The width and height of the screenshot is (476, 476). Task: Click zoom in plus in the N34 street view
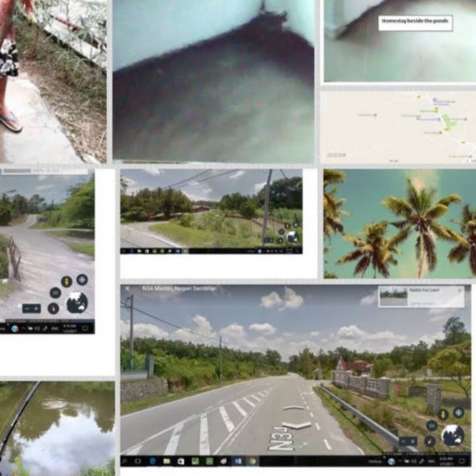tap(412, 441)
